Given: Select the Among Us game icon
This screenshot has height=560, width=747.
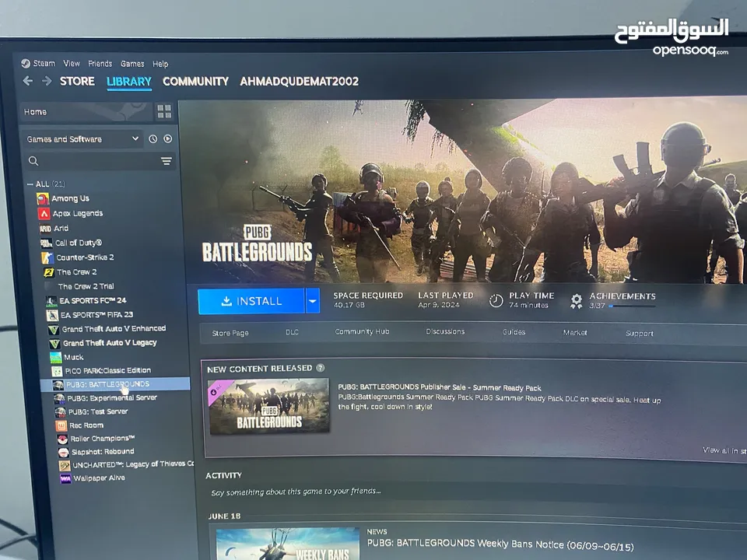Looking at the screenshot, I should point(43,198).
